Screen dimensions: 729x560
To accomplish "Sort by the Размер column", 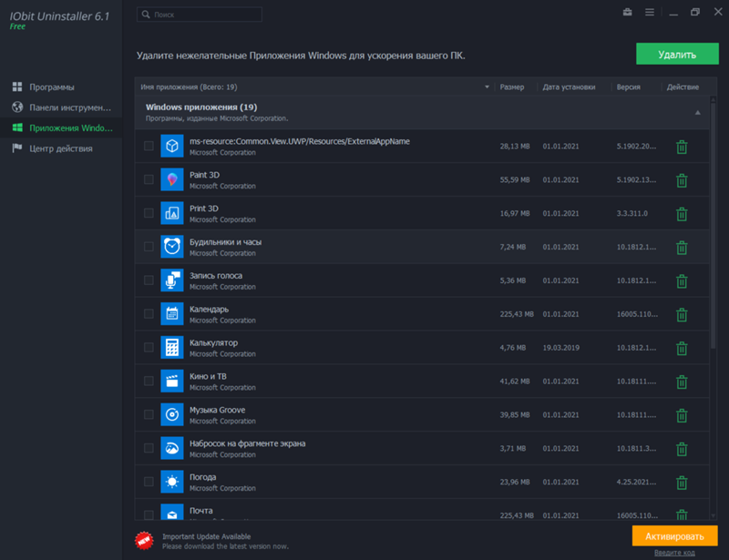I will pyautogui.click(x=512, y=87).
